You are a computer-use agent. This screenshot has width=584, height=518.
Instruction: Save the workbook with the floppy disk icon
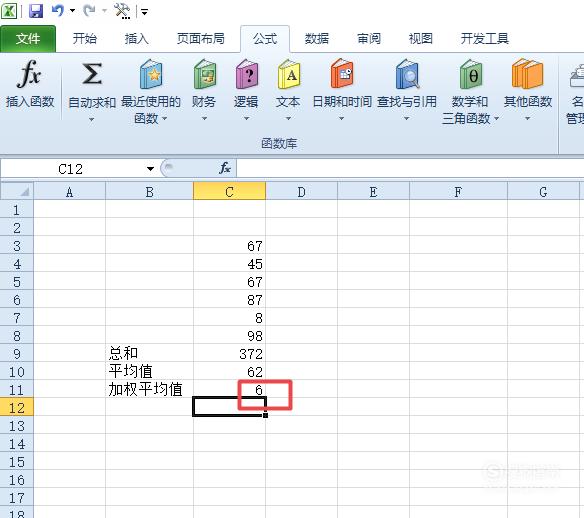[x=36, y=11]
